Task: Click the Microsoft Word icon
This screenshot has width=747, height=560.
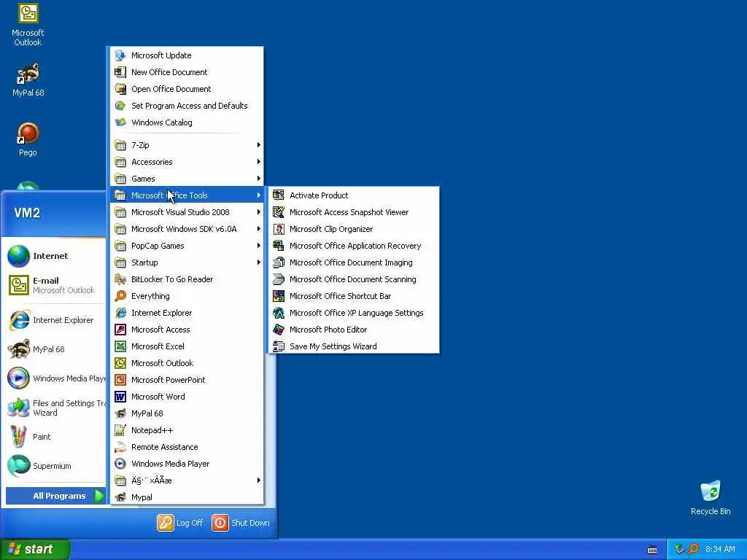Action: click(120, 397)
